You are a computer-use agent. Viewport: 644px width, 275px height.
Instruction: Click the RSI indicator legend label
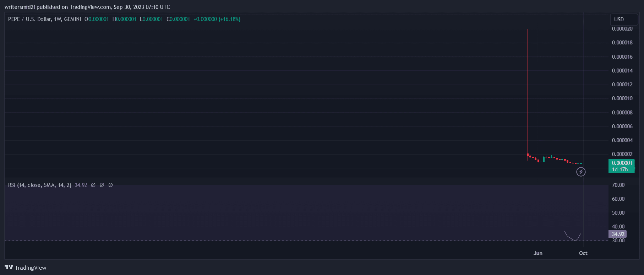tap(40, 185)
